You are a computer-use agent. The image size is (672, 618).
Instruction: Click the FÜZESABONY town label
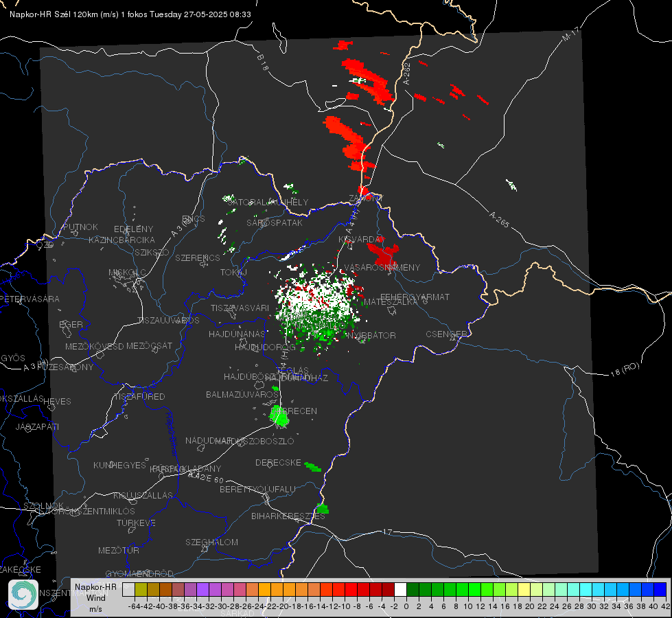(65, 367)
